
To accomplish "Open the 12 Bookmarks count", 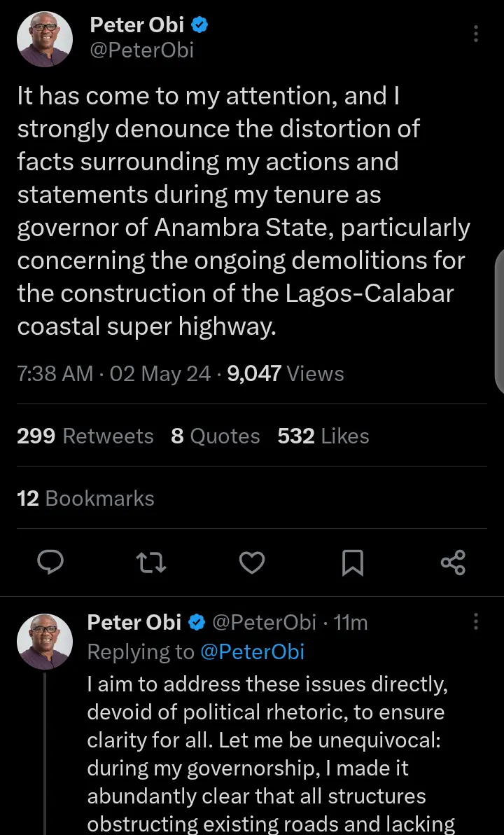I will (x=85, y=498).
